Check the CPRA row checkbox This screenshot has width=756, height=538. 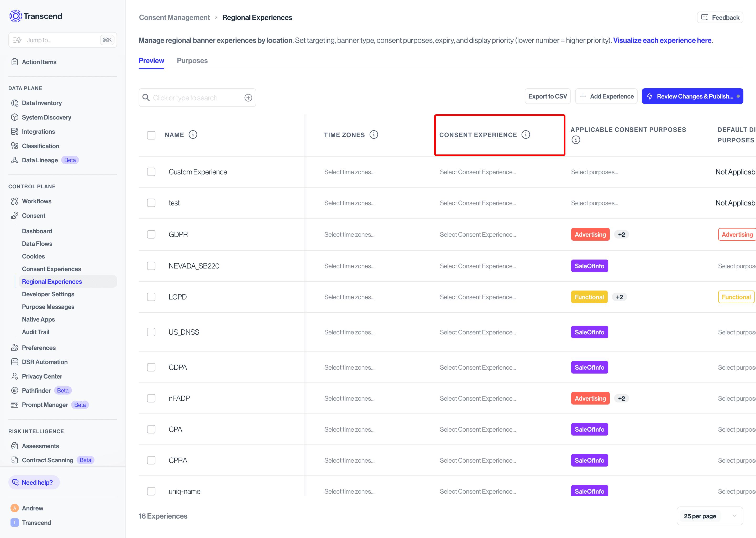click(151, 460)
